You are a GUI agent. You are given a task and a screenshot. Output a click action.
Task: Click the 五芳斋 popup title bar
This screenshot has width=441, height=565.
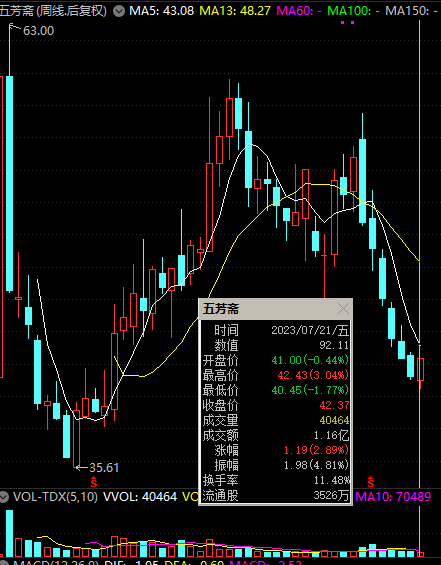coord(268,309)
